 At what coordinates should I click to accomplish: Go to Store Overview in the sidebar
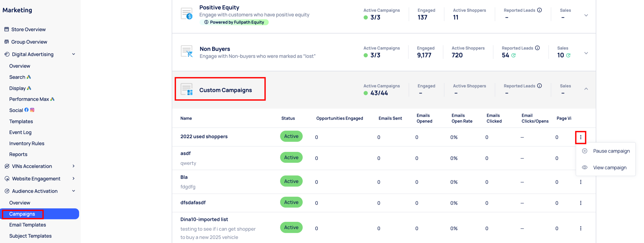[28, 30]
